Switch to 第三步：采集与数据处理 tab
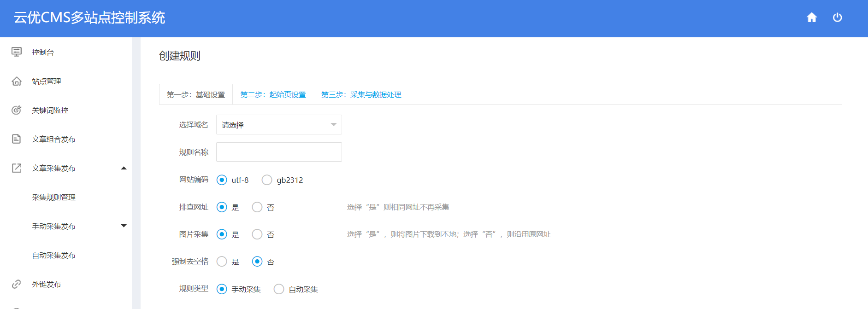868x309 pixels. (361, 94)
